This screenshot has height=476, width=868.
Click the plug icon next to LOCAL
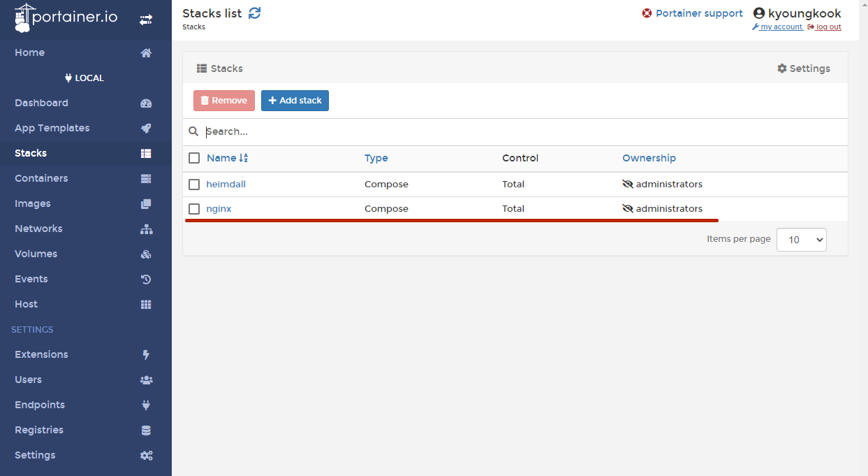(x=68, y=78)
